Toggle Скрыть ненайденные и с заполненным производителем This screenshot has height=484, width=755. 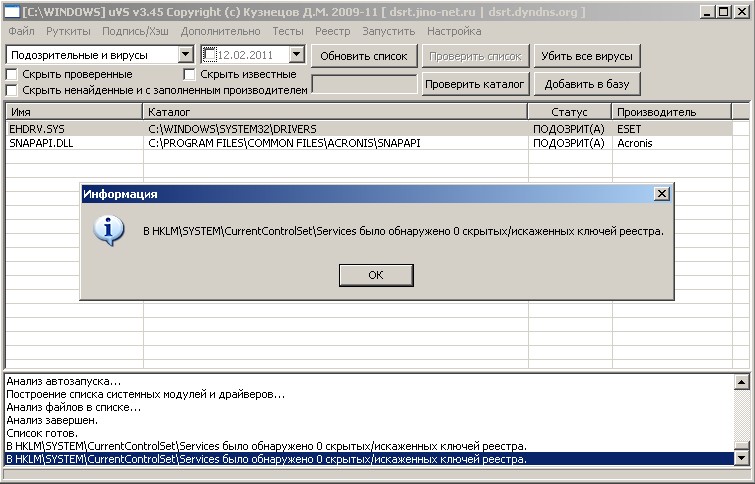(12, 90)
